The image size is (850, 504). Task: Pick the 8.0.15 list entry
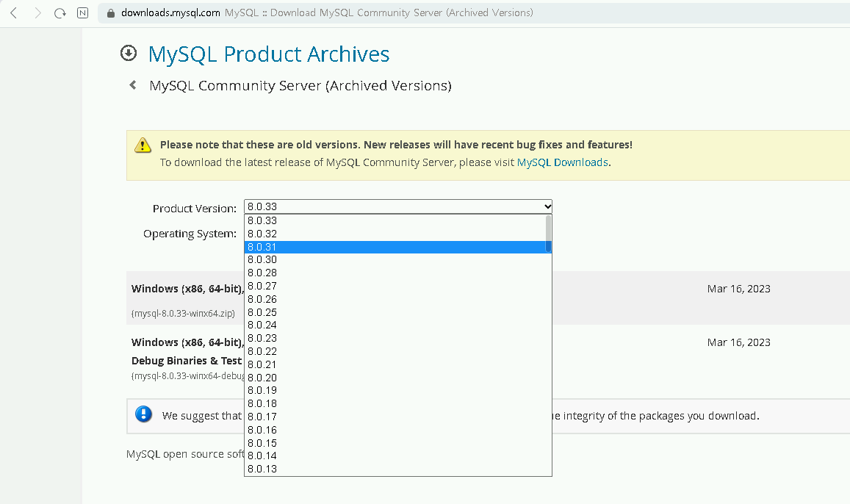[395, 443]
